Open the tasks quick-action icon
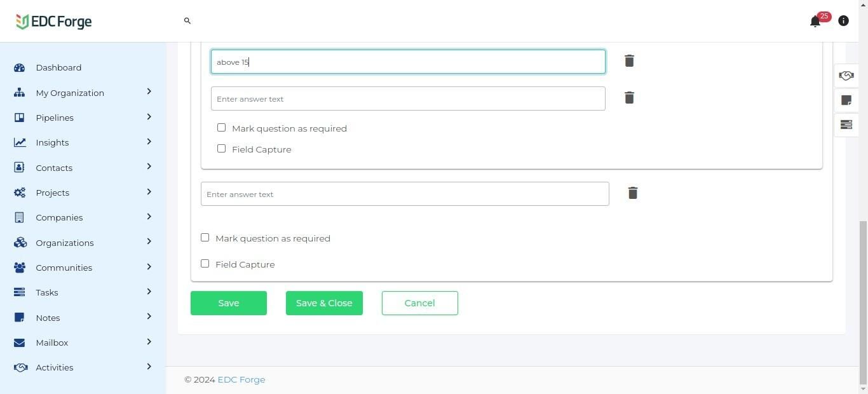 click(846, 125)
